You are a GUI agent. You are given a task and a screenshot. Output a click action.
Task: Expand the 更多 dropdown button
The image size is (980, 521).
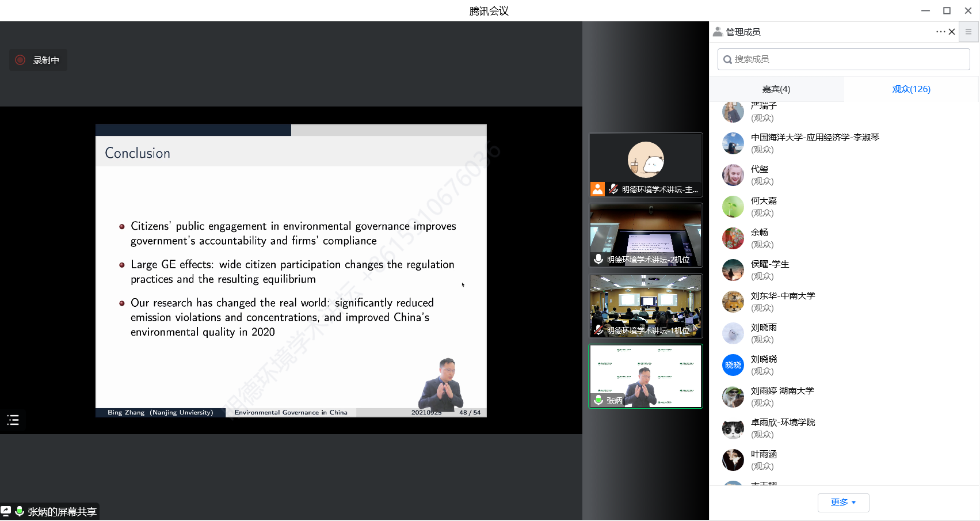(843, 503)
